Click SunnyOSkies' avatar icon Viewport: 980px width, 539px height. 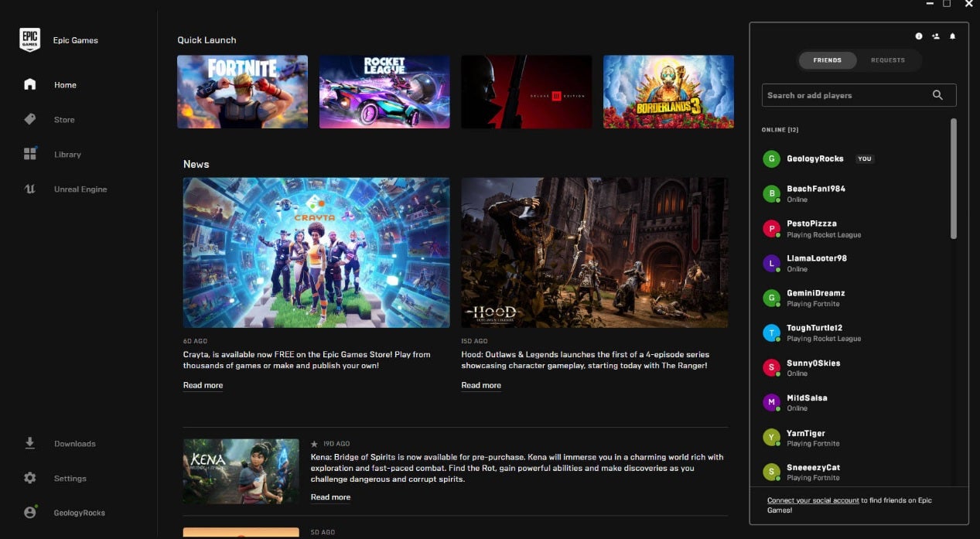(771, 367)
